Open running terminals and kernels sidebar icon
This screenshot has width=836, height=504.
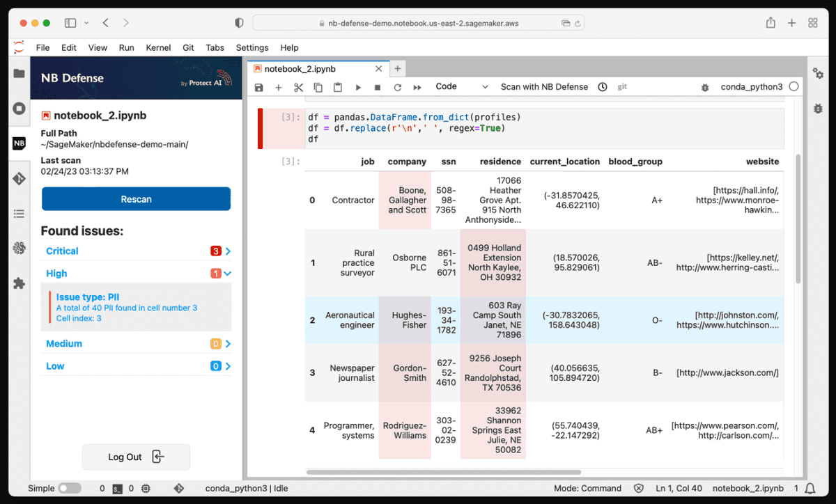19,109
